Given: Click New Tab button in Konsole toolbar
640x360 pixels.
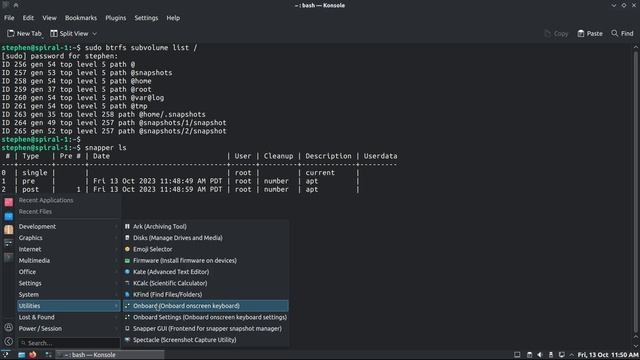Looking at the screenshot, I should click(24, 33).
